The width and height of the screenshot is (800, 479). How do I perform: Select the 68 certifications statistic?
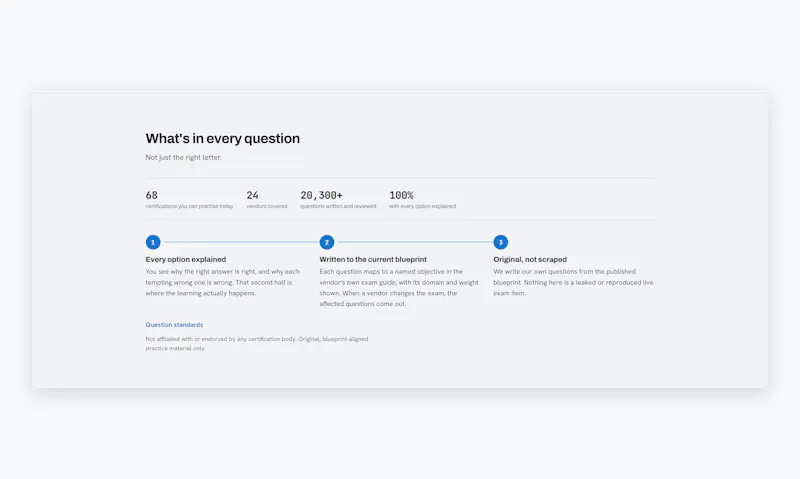click(x=189, y=199)
